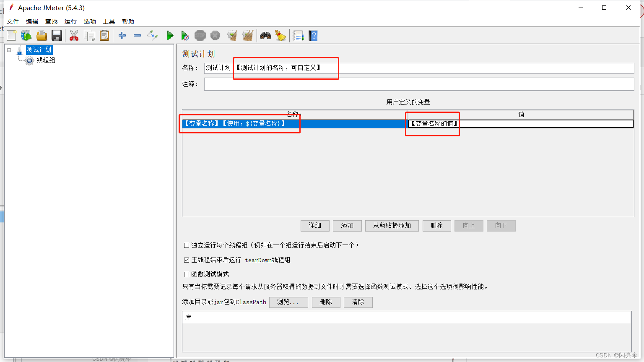The height and width of the screenshot is (362, 644).
Task: Click the 向下 button
Action: pos(501,226)
